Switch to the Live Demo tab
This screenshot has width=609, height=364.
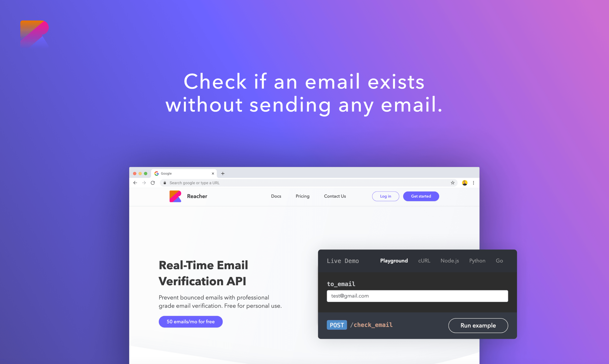(x=343, y=261)
